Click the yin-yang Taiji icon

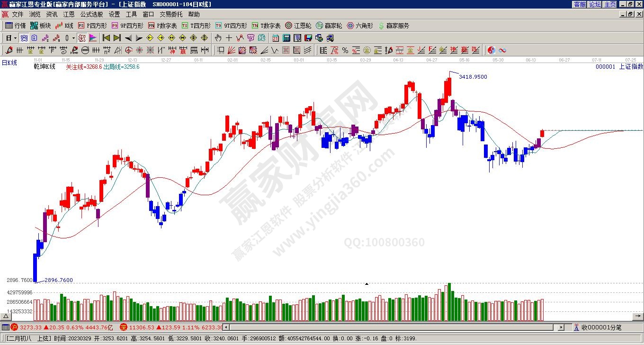click(492, 50)
